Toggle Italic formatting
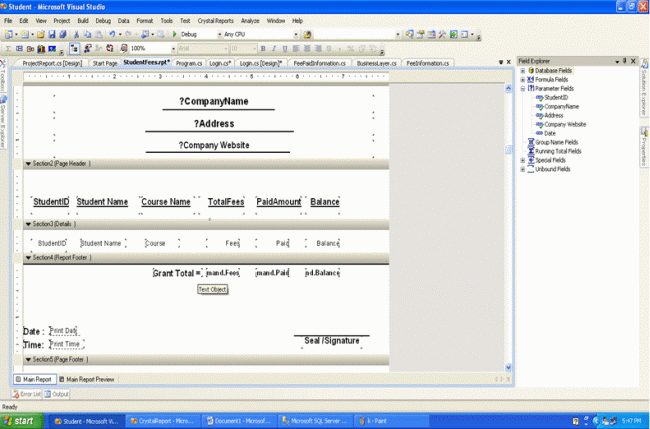This screenshot has height=429, width=650. [x=274, y=48]
